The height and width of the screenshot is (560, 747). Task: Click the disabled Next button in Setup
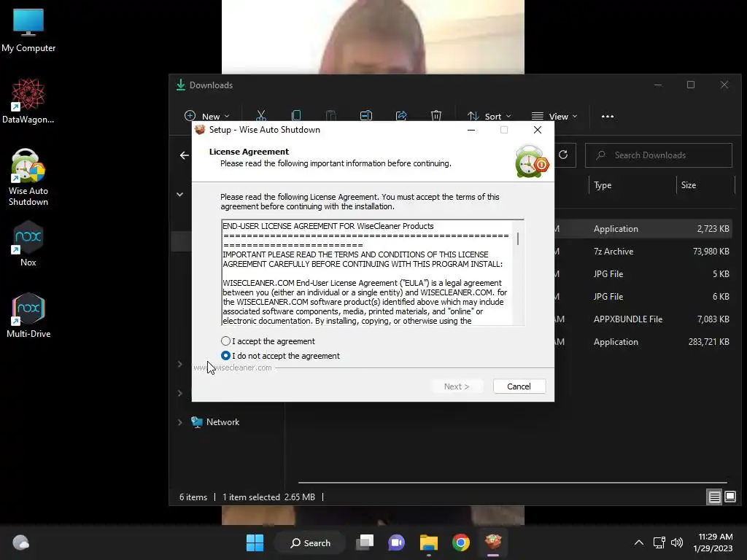[x=457, y=386]
